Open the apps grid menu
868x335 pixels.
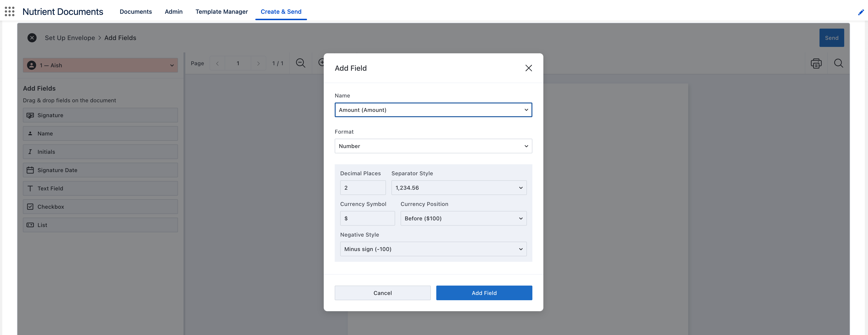tap(10, 11)
